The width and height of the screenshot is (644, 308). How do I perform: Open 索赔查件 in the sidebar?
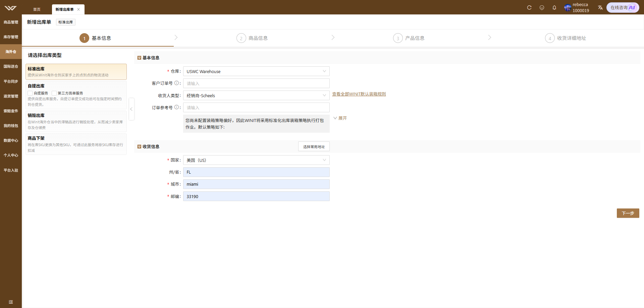tap(11, 111)
